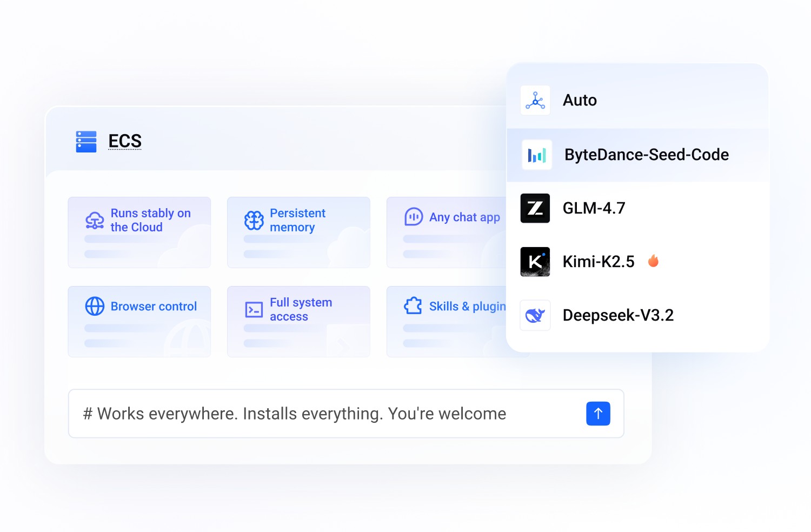Click the cloud icon on Runs stably card
Image resolution: width=811 pixels, height=532 pixels.
click(95, 221)
